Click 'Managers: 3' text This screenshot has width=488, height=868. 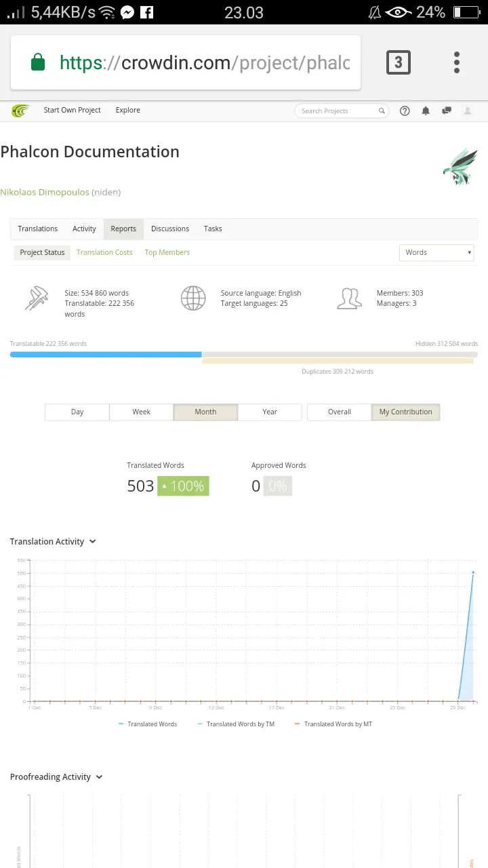396,303
